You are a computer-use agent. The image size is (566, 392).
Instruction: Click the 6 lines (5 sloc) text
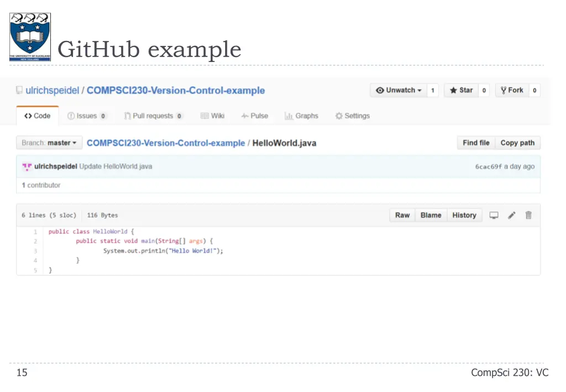(x=49, y=216)
